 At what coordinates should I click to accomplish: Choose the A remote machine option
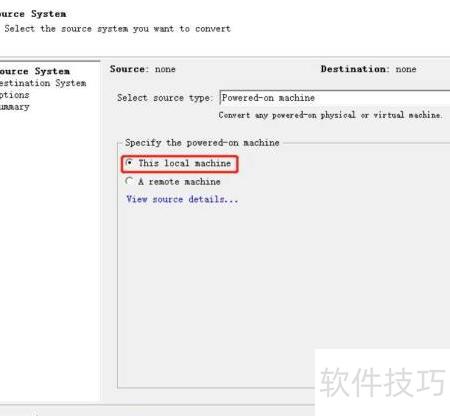click(129, 181)
